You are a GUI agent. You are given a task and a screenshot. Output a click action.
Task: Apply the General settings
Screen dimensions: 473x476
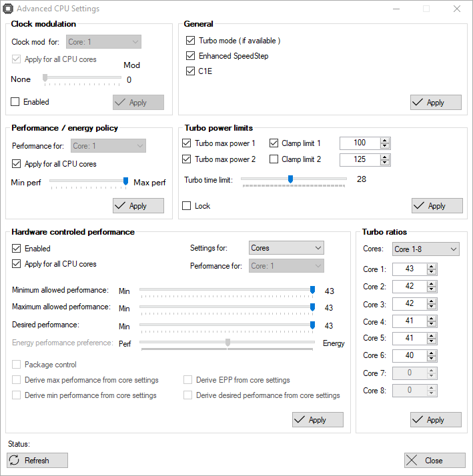pyautogui.click(x=436, y=102)
